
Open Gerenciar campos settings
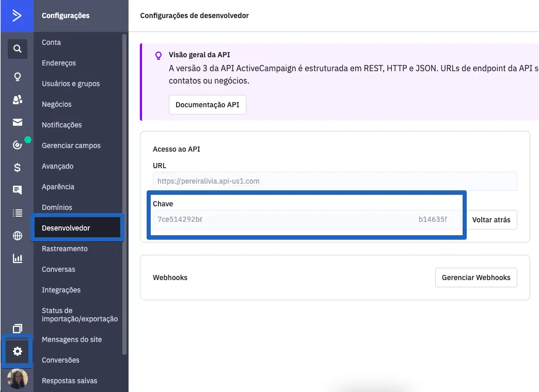(71, 145)
